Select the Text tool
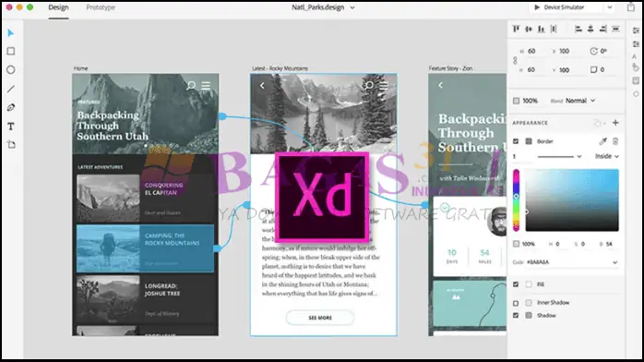Viewport: 644px width, 362px height. pos(11,127)
